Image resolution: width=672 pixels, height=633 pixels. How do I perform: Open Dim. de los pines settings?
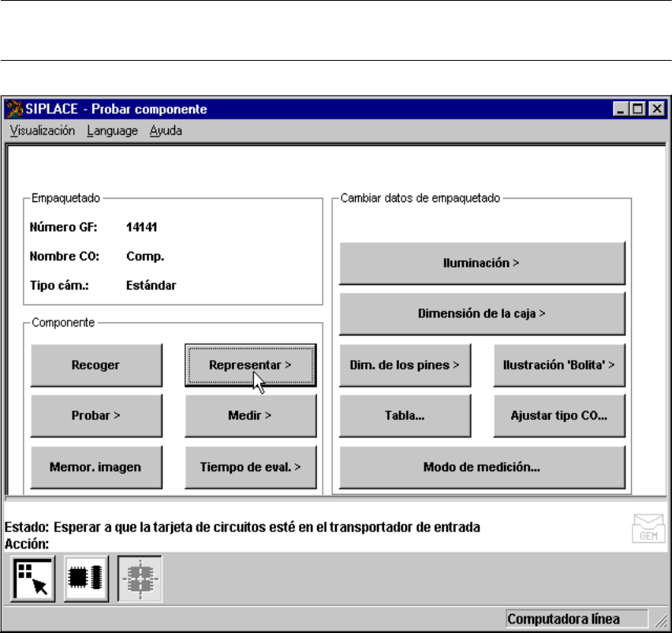(405, 365)
